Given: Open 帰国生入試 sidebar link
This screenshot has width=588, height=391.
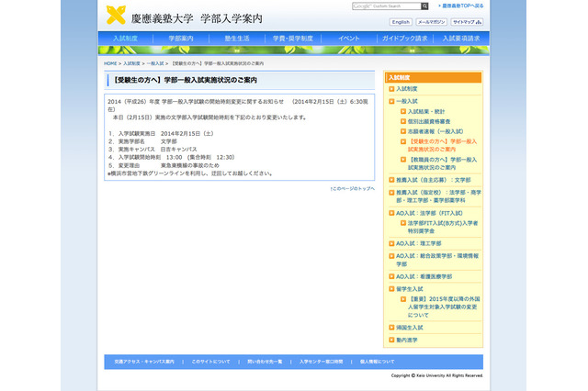Looking at the screenshot, I should pos(410,328).
